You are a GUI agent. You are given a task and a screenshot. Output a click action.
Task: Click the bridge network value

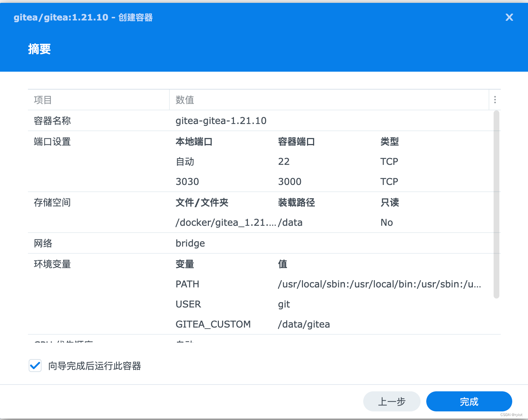pyautogui.click(x=190, y=243)
